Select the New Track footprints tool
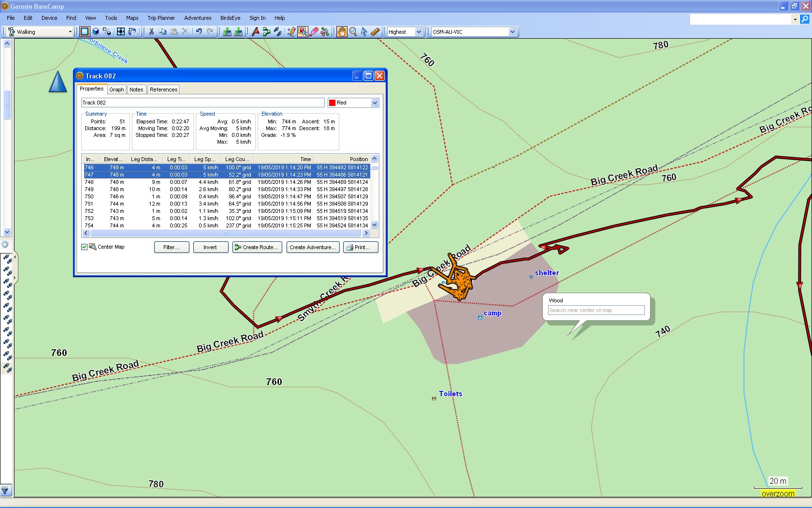Viewport: 812px width, 508px height. [x=277, y=31]
